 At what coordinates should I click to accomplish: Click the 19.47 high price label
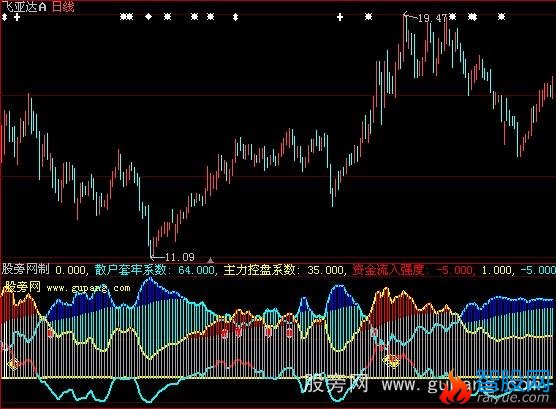tap(432, 18)
